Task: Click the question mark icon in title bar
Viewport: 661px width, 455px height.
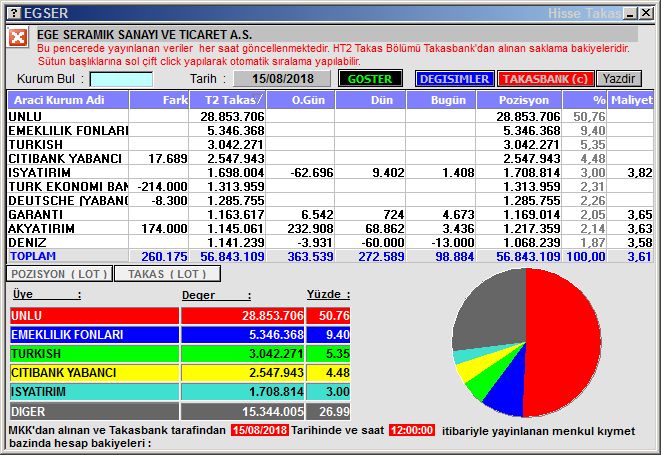Action: click(x=14, y=13)
